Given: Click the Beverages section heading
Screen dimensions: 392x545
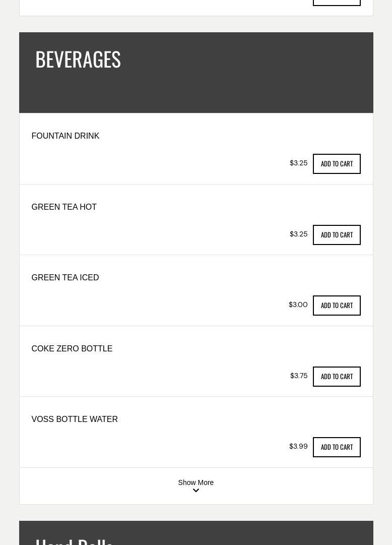Looking at the screenshot, I should tap(78, 59).
